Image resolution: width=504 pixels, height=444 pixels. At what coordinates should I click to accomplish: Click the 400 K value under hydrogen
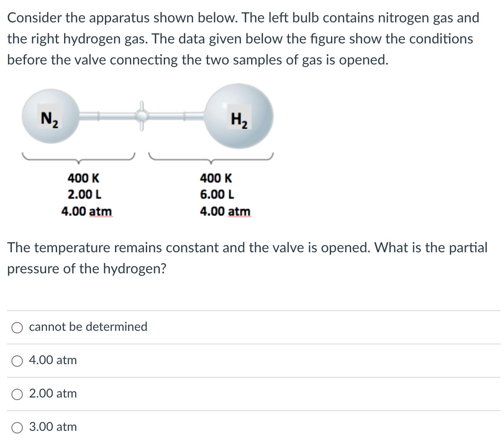[216, 178]
